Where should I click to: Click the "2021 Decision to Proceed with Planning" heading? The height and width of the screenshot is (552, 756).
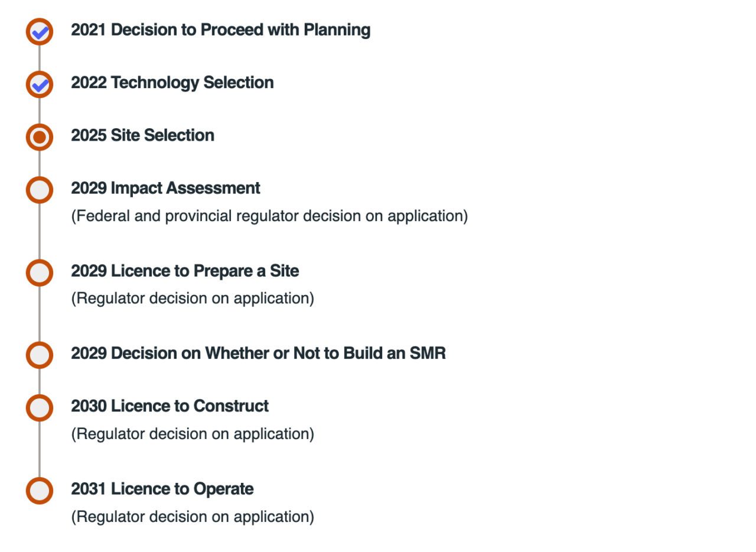[220, 30]
